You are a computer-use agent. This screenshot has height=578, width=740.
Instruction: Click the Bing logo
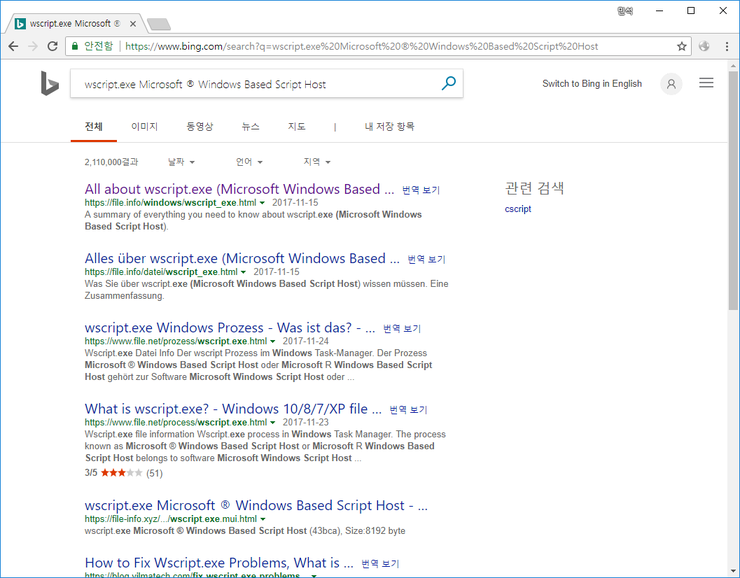pyautogui.click(x=49, y=84)
